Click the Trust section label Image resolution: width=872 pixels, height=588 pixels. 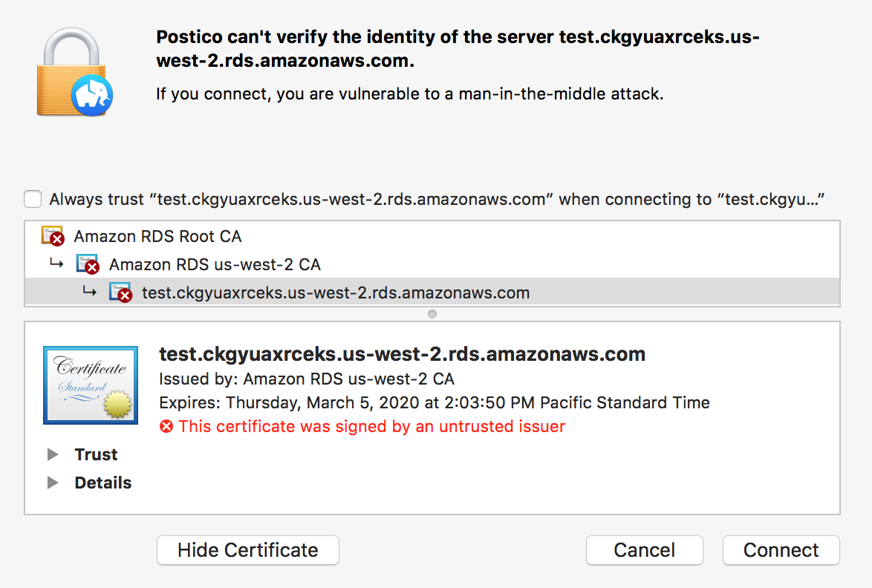pos(96,454)
